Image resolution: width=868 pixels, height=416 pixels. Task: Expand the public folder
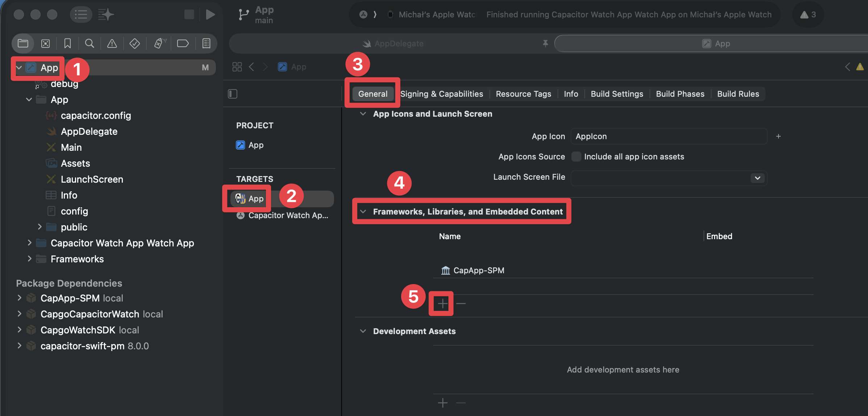[x=39, y=227]
